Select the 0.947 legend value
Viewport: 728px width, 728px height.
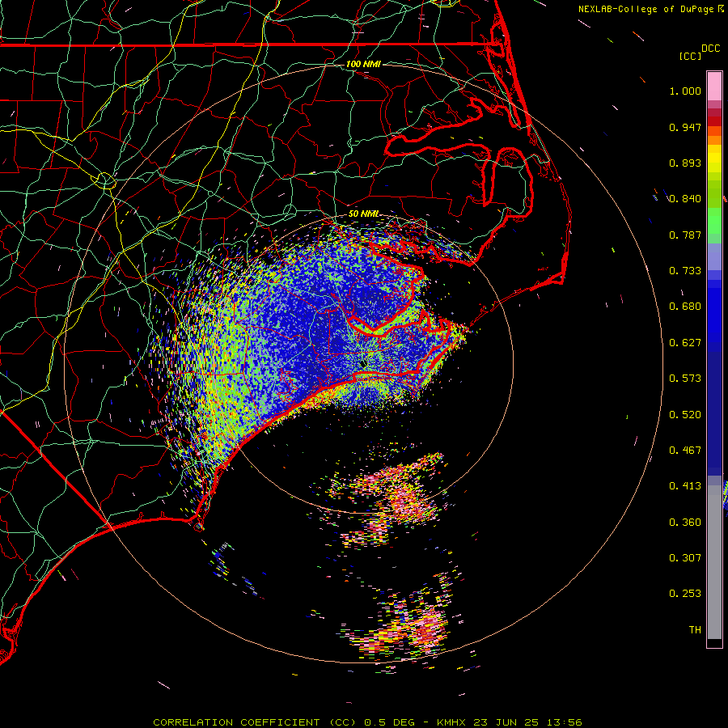coord(685,127)
